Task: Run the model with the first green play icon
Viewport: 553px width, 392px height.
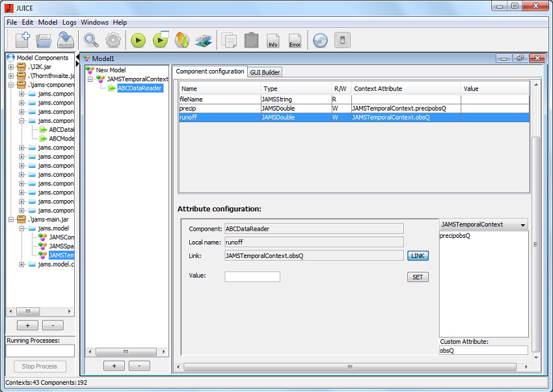Action: 137,40
